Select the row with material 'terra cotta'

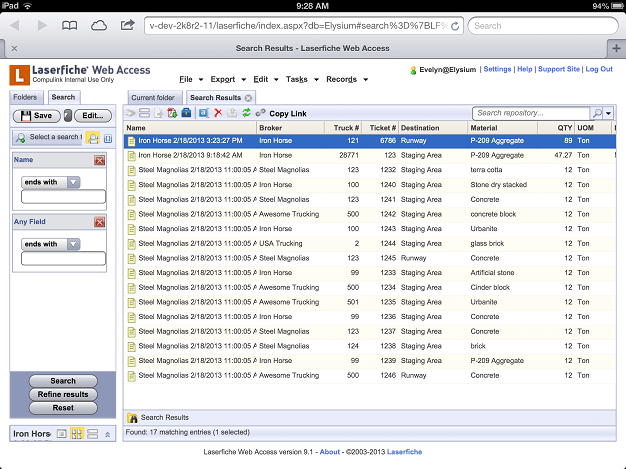tap(370, 170)
